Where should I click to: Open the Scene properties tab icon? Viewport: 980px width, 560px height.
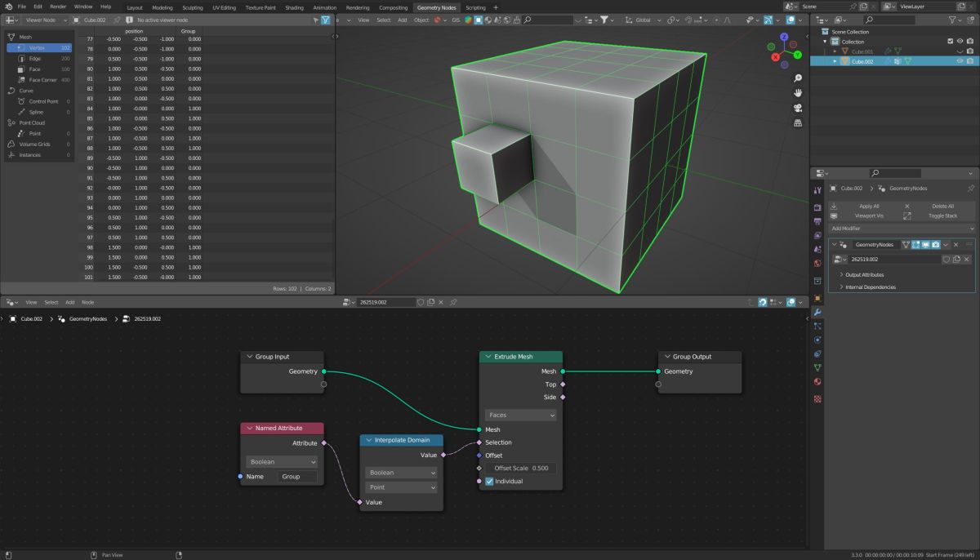point(817,249)
